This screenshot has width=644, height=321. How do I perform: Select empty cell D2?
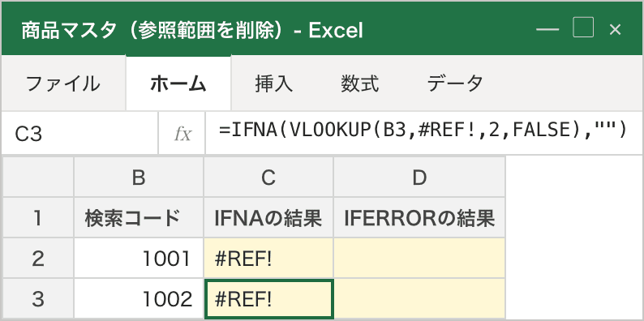click(419, 259)
